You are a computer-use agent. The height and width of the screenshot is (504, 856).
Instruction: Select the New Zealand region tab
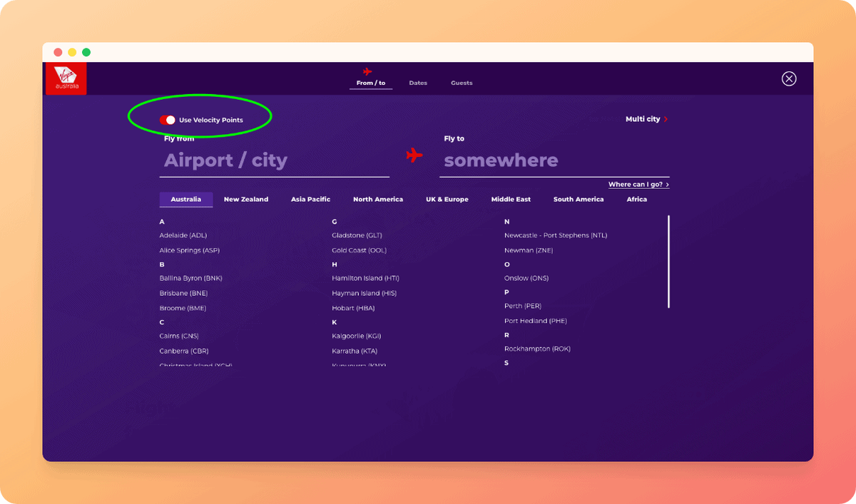[246, 199]
